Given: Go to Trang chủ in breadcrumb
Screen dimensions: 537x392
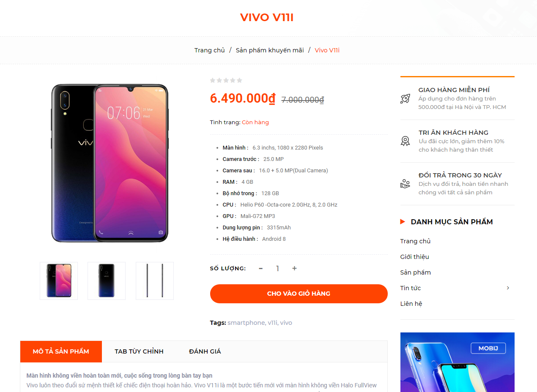Looking at the screenshot, I should [210, 50].
